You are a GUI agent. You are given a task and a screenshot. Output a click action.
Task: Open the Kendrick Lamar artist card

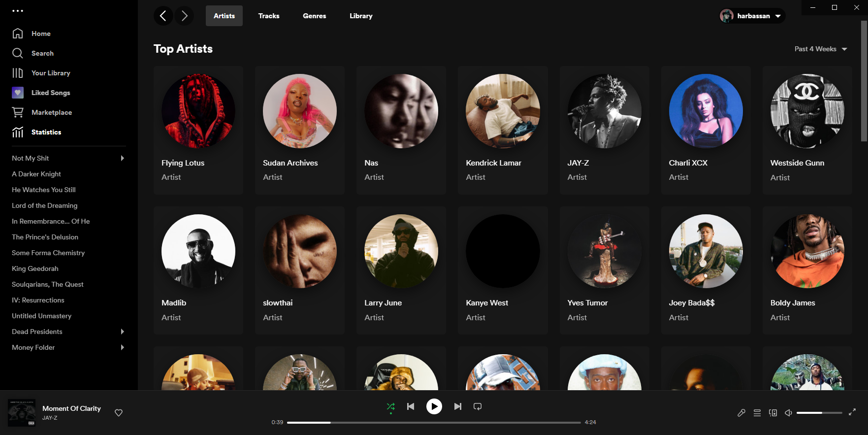(503, 130)
